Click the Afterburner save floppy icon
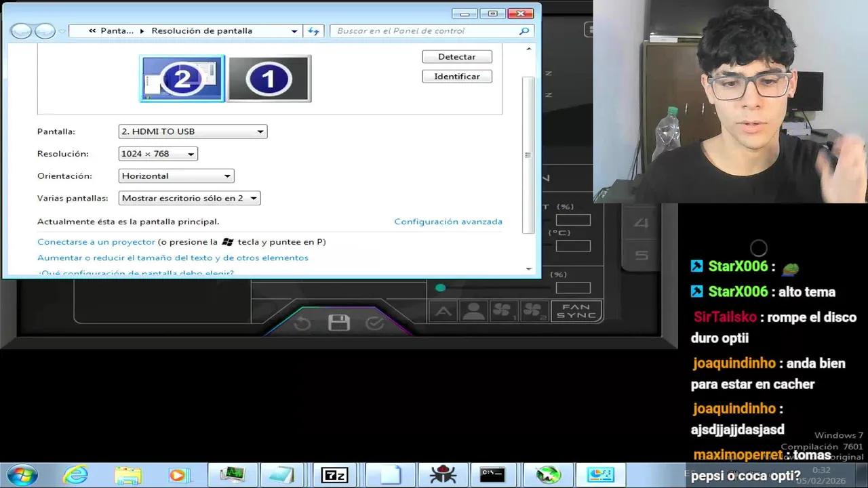Screen dimensions: 868x488 pyautogui.click(x=338, y=323)
